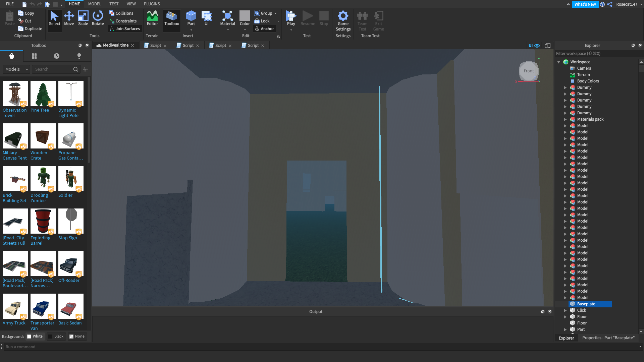Collapse the Workspace tree node
This screenshot has width=644, height=362.
559,62
